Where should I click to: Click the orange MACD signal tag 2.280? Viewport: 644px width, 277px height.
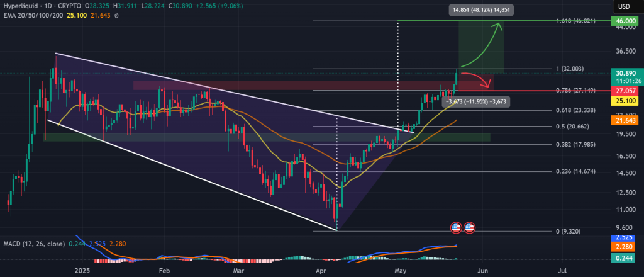[623, 247]
